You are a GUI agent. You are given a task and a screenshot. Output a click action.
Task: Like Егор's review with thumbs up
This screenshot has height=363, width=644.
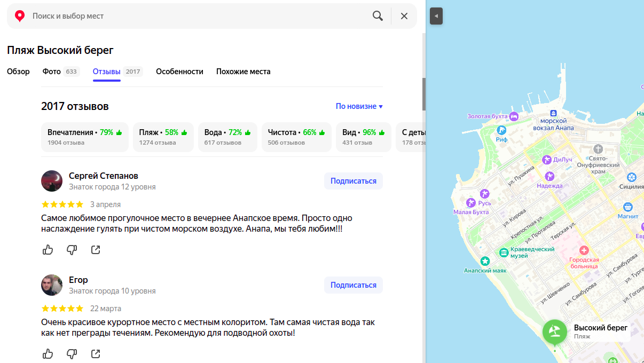pyautogui.click(x=48, y=353)
